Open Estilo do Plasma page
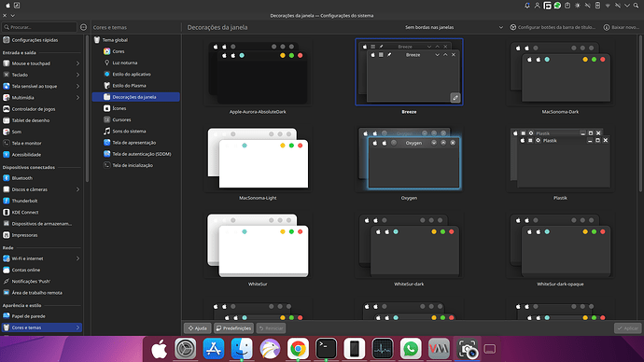The image size is (644, 362). pyautogui.click(x=136, y=86)
